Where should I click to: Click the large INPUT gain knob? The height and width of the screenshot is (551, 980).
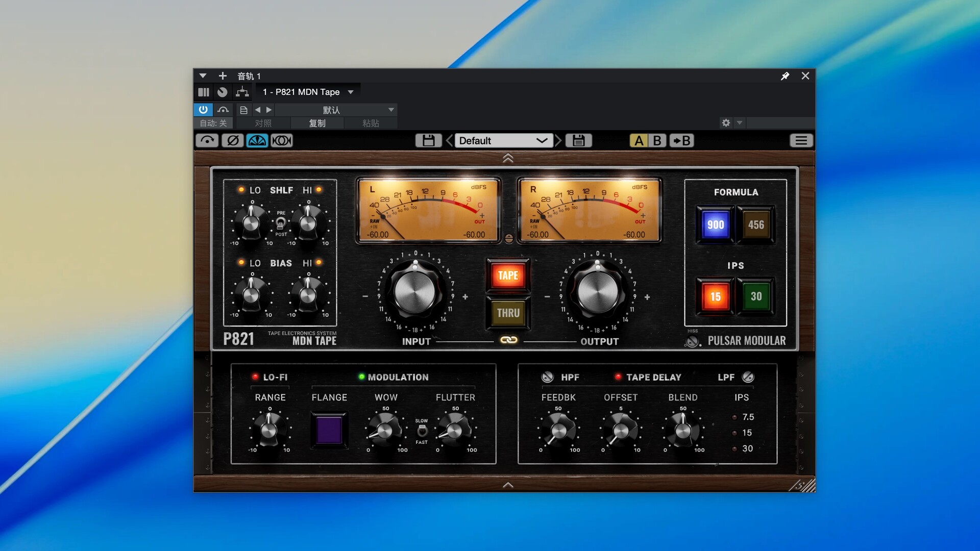pos(415,292)
